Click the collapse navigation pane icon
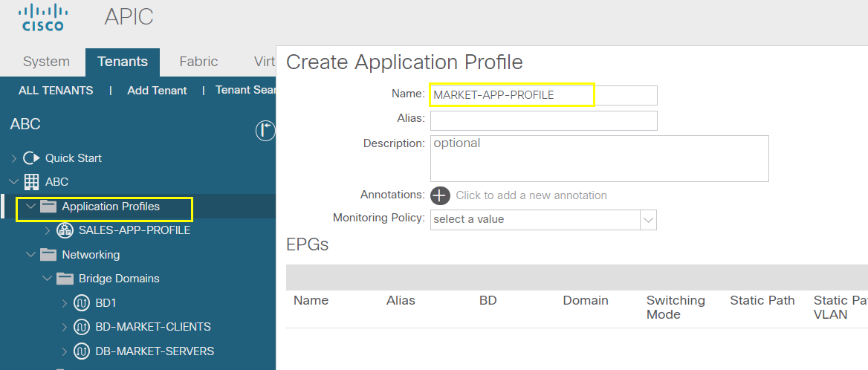Viewport: 868px width, 370px height. click(x=265, y=131)
